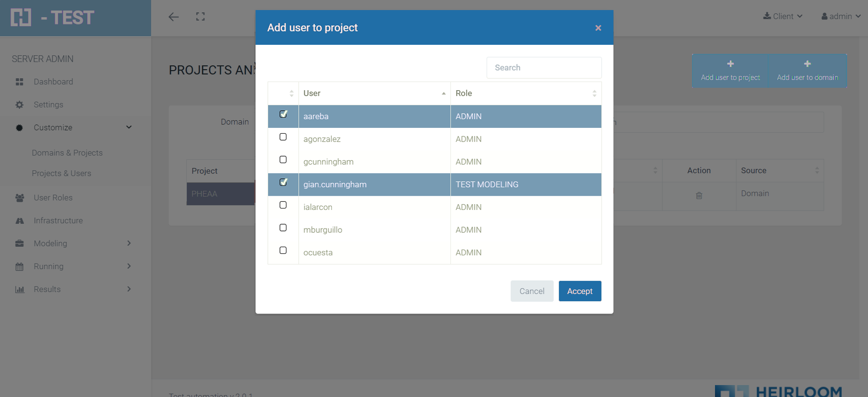Open the Client dropdown menu
Screen dimensions: 868x397
(x=783, y=16)
